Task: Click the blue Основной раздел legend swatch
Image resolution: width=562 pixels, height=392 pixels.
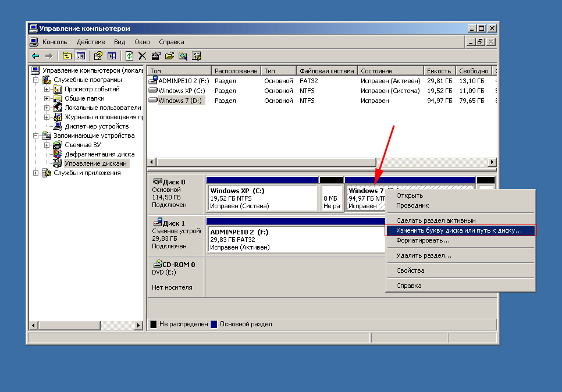Action: click(x=214, y=324)
